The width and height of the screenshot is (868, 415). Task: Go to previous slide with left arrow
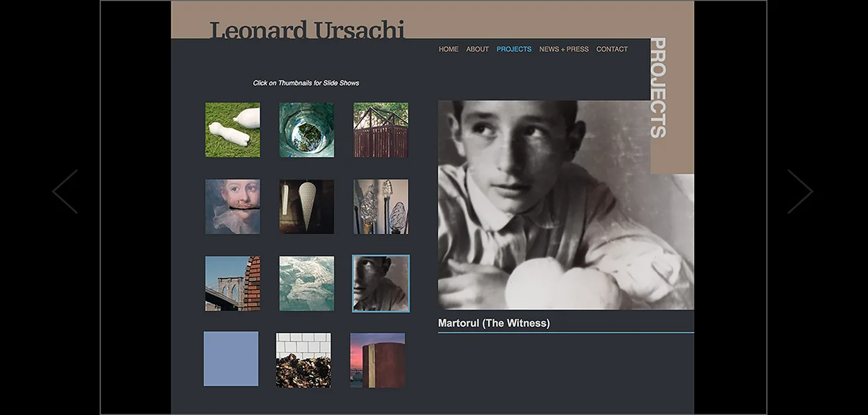pyautogui.click(x=65, y=192)
